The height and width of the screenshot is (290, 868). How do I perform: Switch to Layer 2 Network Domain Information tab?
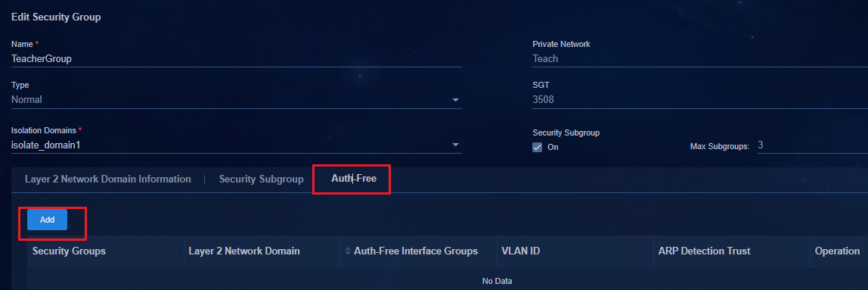[108, 179]
